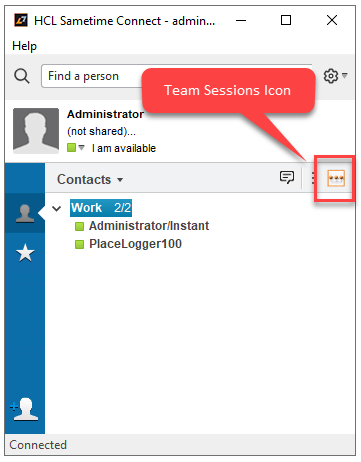Open the Team Sessions icon
The image size is (361, 462).
[x=336, y=178]
